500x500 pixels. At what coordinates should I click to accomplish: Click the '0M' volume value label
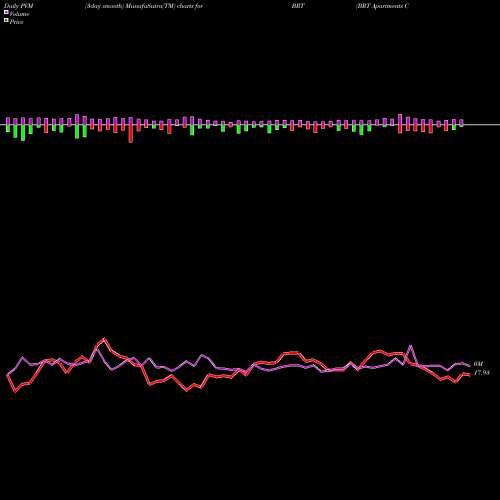click(478, 364)
